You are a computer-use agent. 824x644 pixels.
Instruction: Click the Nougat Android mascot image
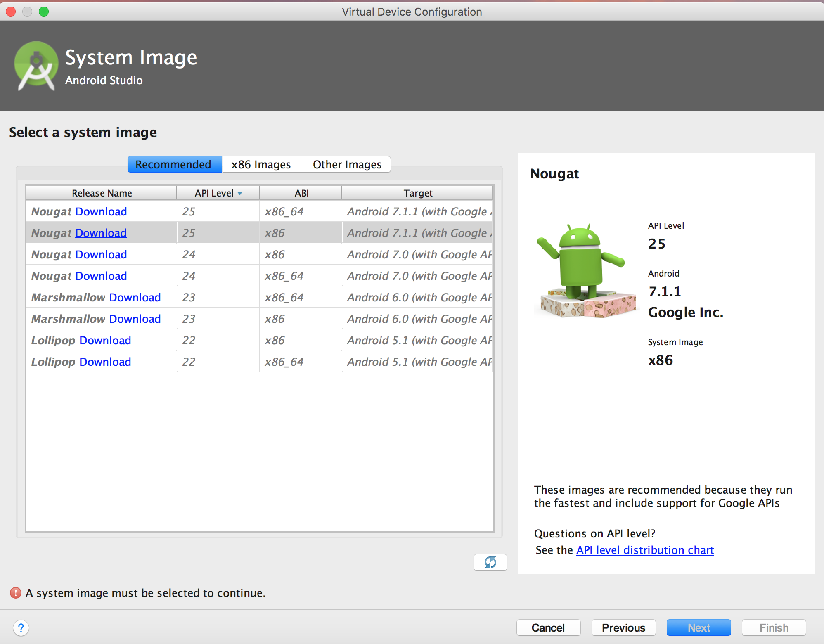click(587, 270)
